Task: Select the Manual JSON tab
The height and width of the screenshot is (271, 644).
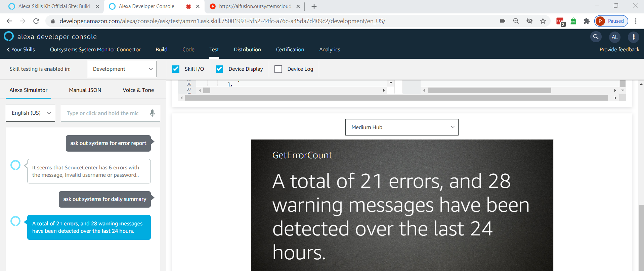Action: tap(85, 90)
